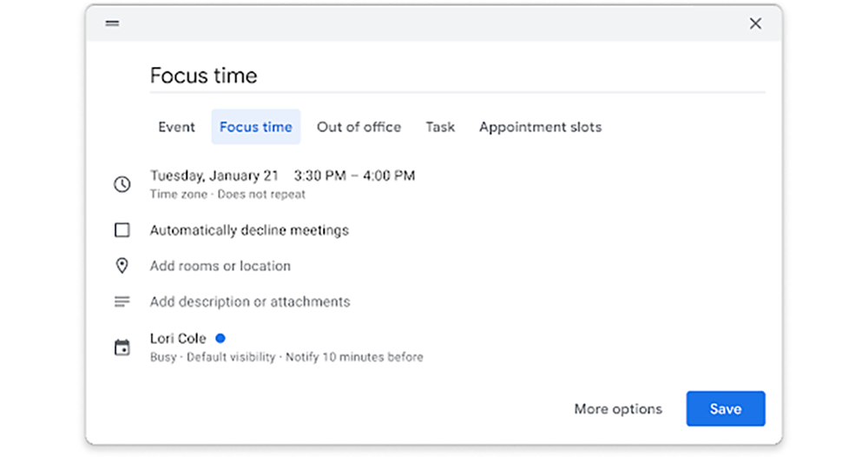Save the focus time event
The height and width of the screenshot is (457, 868).
tap(726, 409)
